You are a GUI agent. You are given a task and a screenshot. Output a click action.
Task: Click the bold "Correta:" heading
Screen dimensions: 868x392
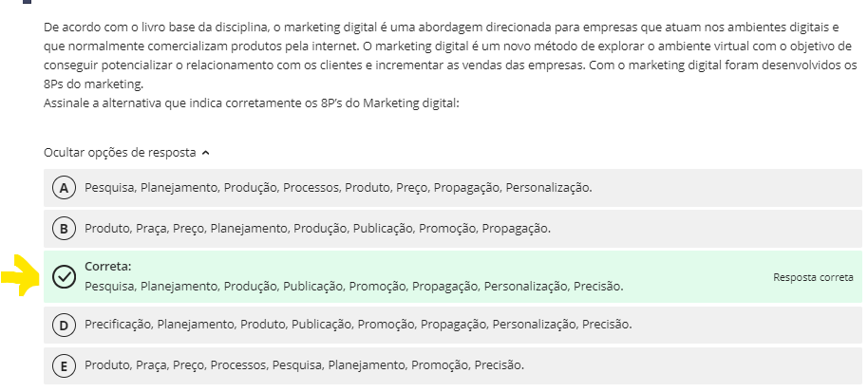[107, 267]
